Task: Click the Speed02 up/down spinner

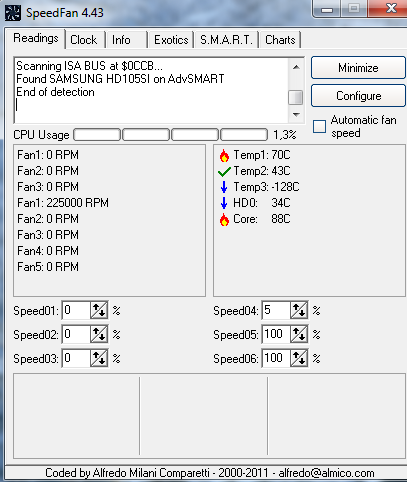Action: (99, 334)
